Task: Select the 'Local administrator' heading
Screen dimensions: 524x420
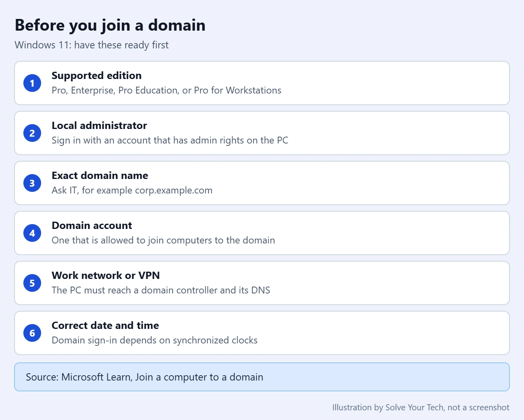Action: click(x=99, y=126)
